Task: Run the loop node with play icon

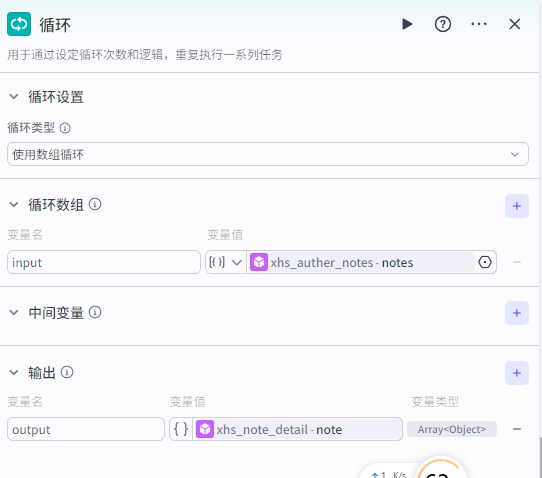Action: click(407, 24)
